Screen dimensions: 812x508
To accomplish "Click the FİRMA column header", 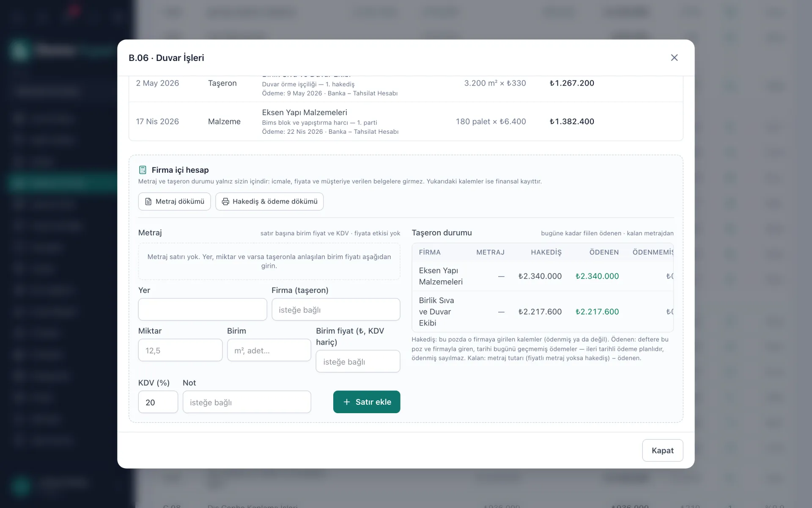I will point(430,252).
